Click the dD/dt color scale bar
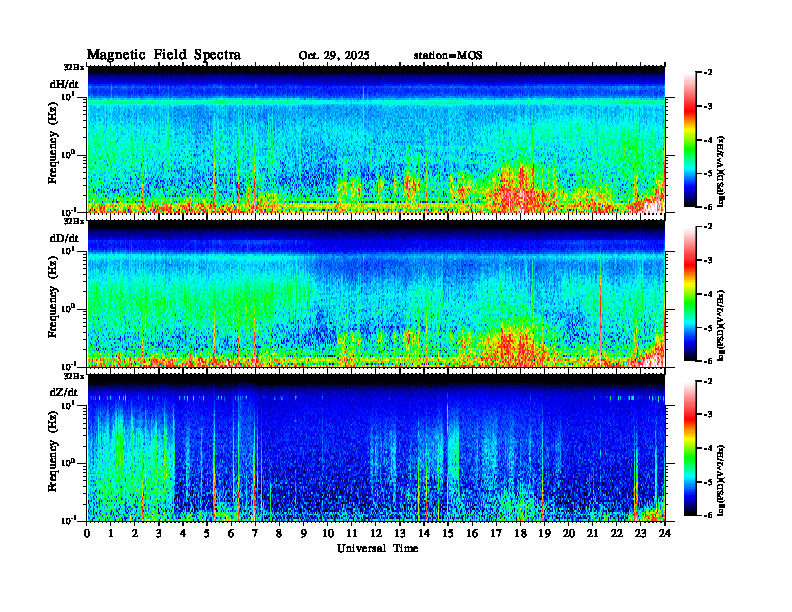Screen dimensions: 792x612 point(690,294)
